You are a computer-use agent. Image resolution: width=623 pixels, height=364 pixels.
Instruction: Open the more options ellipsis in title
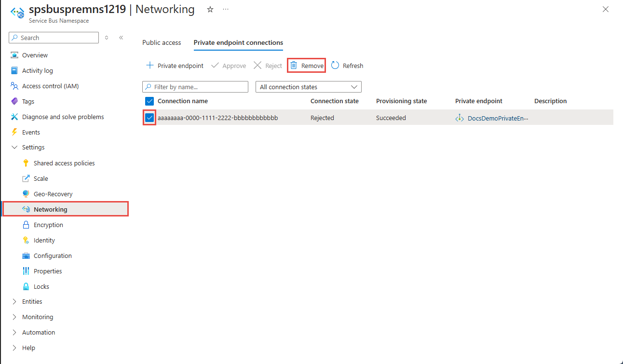[x=226, y=9]
